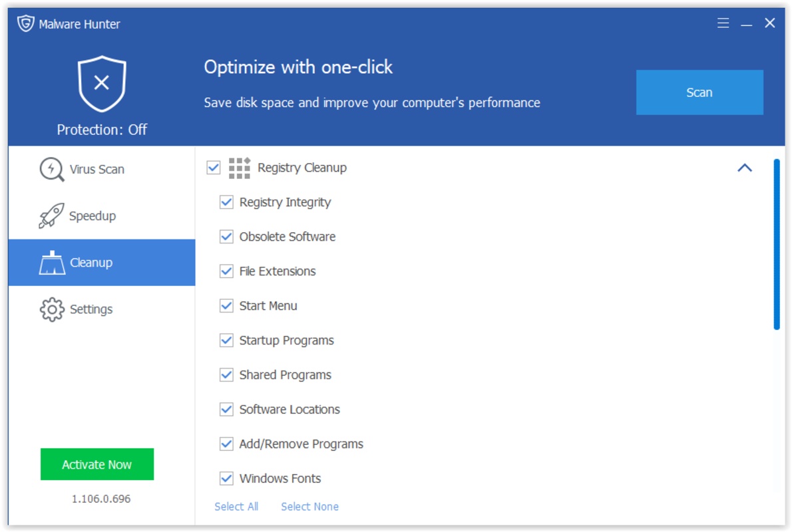Open the Virus Scan tab

point(102,169)
